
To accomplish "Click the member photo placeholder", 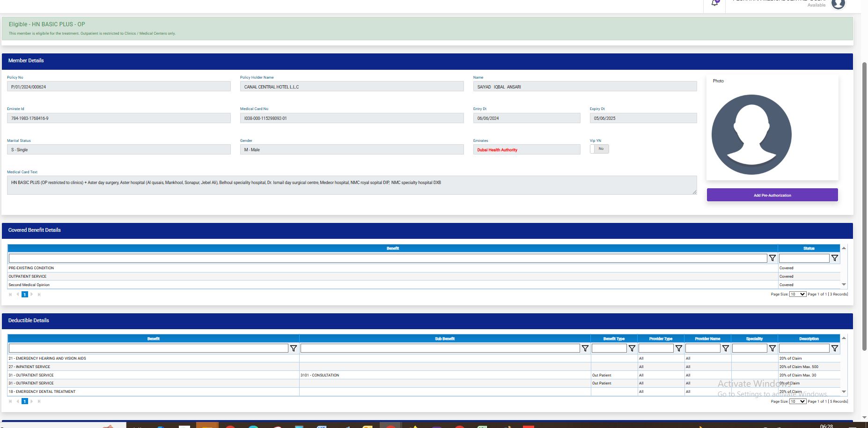I will pos(751,135).
